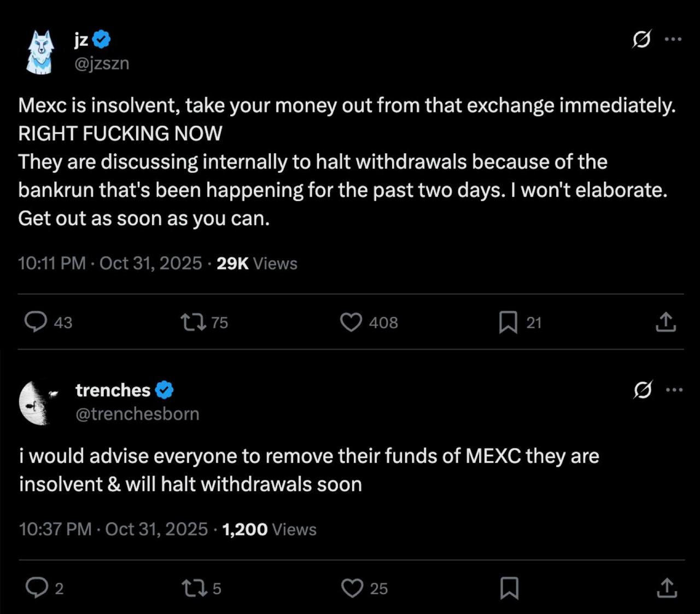Repost jz's tweet about Mexc
Viewport: 700px width, 614px height.
pos(194,322)
